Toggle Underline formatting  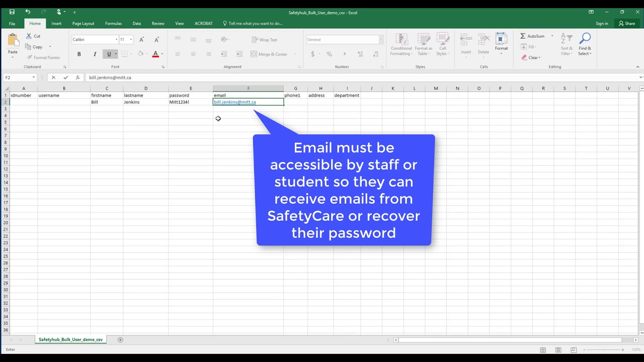click(x=109, y=54)
